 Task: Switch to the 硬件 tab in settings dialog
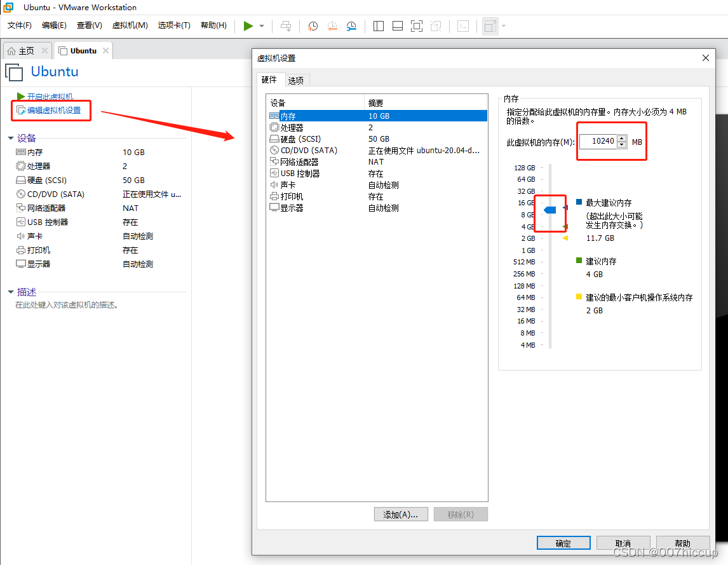[x=269, y=79]
